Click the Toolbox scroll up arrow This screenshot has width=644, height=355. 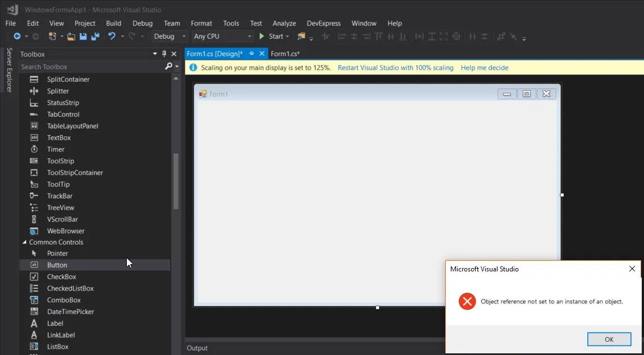point(176,78)
